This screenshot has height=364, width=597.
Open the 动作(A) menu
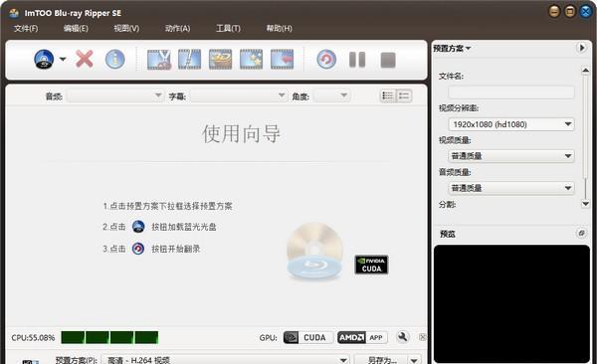(177, 29)
